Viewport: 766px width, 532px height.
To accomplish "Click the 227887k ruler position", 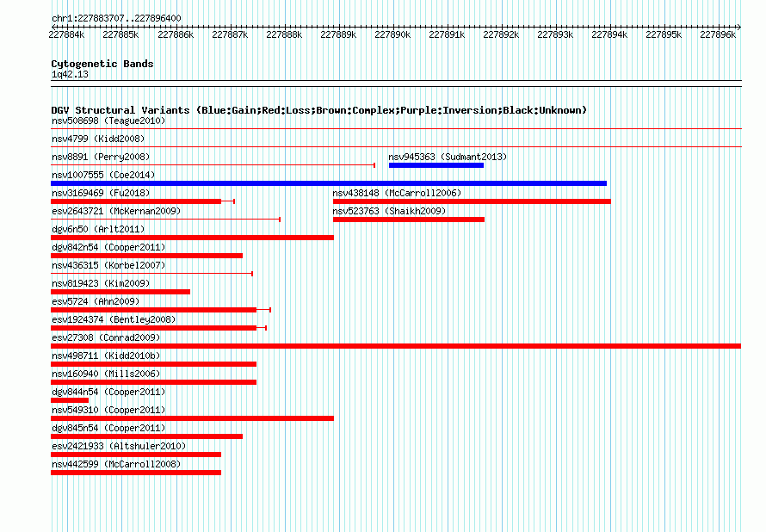I will [230, 34].
